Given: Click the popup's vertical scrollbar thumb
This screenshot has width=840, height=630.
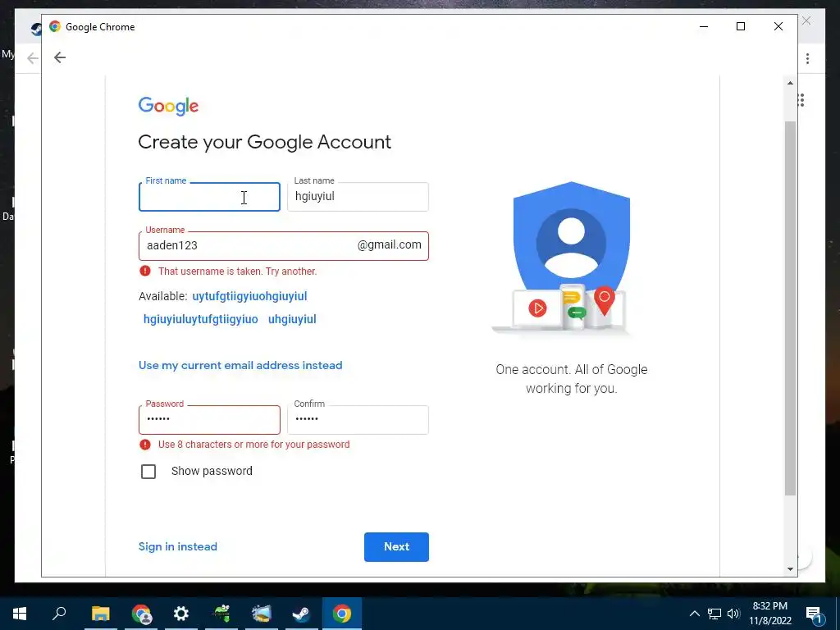Looking at the screenshot, I should (790, 308).
